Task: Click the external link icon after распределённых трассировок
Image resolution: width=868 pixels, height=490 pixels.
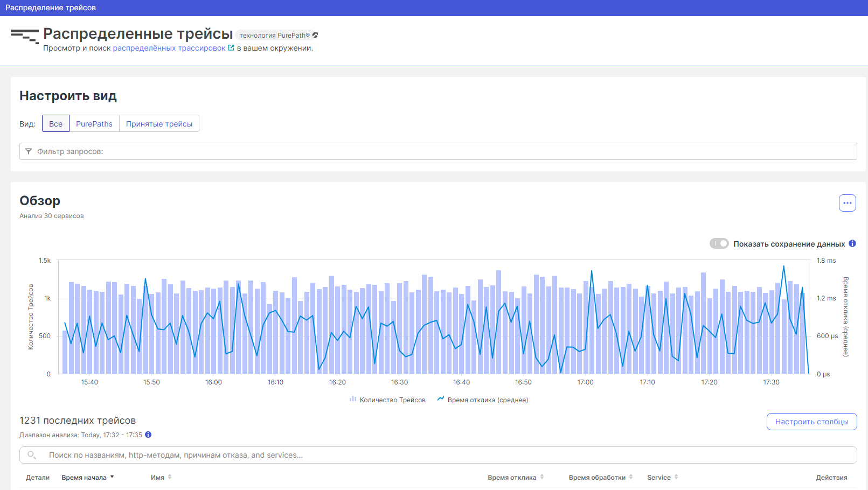Action: pos(231,48)
